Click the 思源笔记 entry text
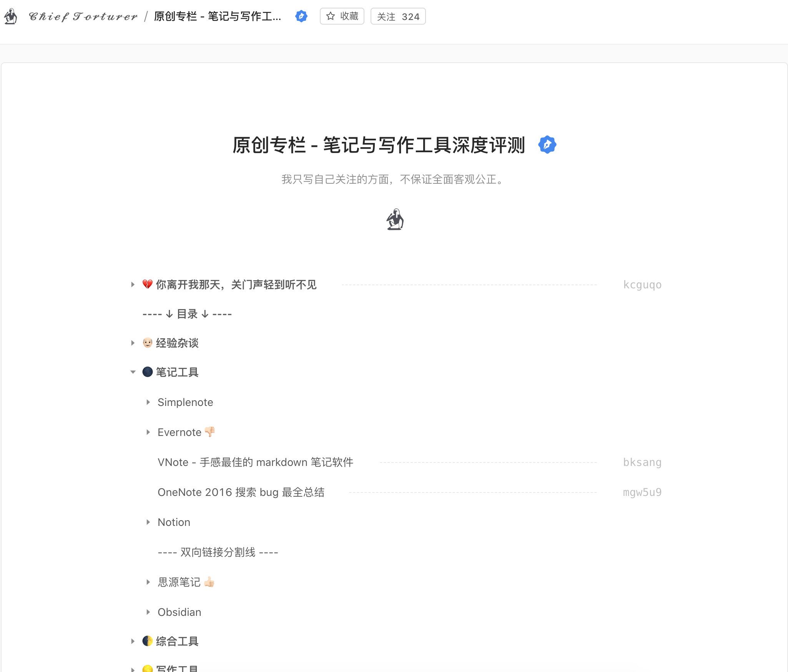 tap(179, 582)
